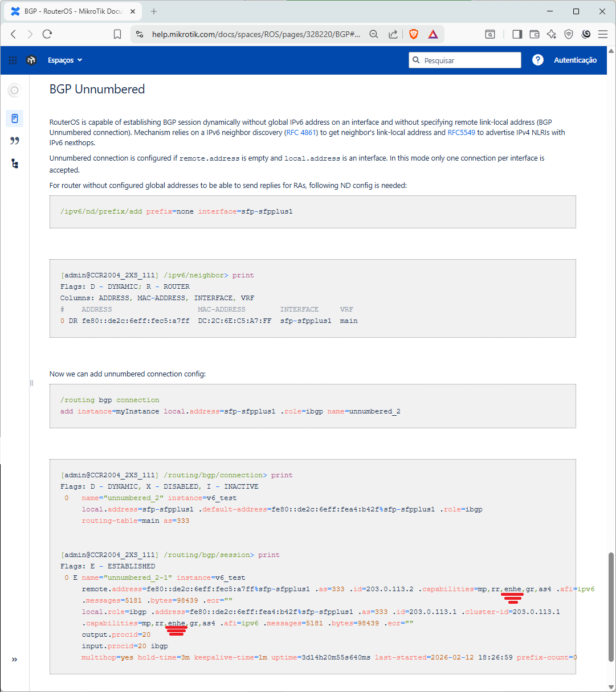
Task: Click the '/routing/bgp/session> print' prompt line
Action: pos(170,555)
